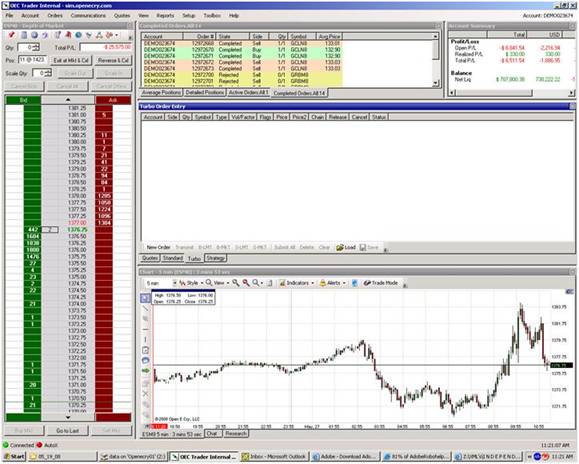Switch to Active Orders All tab

point(249,92)
